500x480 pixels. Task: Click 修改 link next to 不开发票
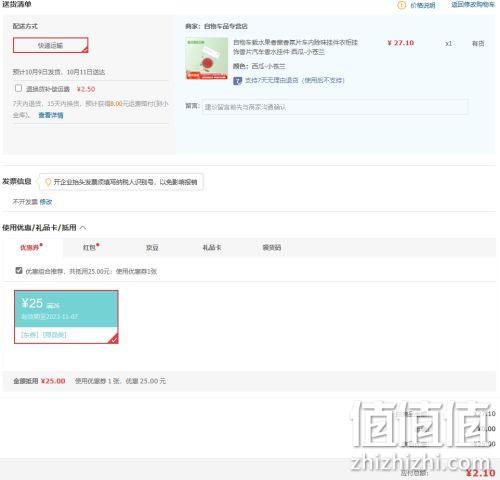(x=46, y=202)
